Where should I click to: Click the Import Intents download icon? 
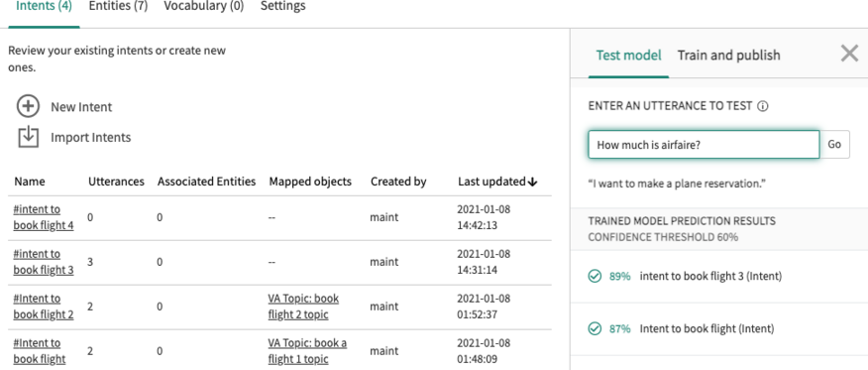(x=28, y=137)
